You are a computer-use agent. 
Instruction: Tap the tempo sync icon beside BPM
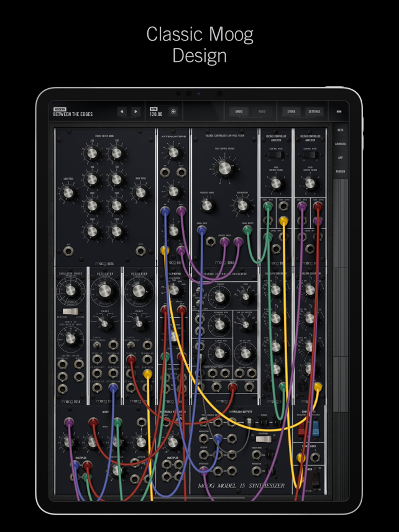pos(173,112)
